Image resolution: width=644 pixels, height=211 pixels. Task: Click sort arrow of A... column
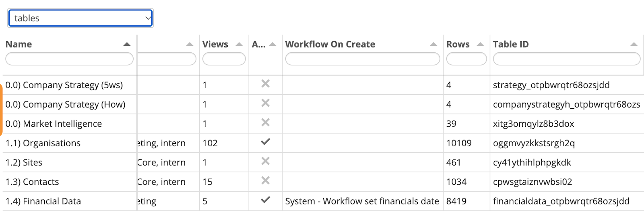point(272,44)
